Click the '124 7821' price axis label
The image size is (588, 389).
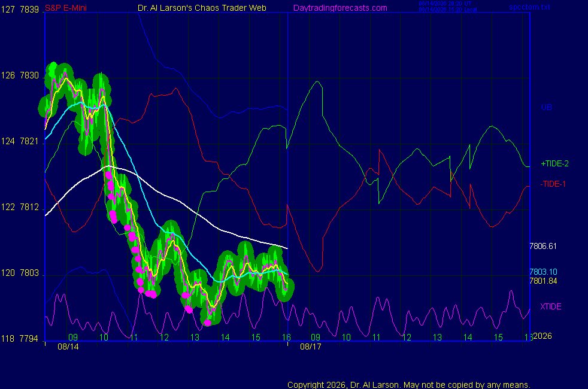[20, 141]
